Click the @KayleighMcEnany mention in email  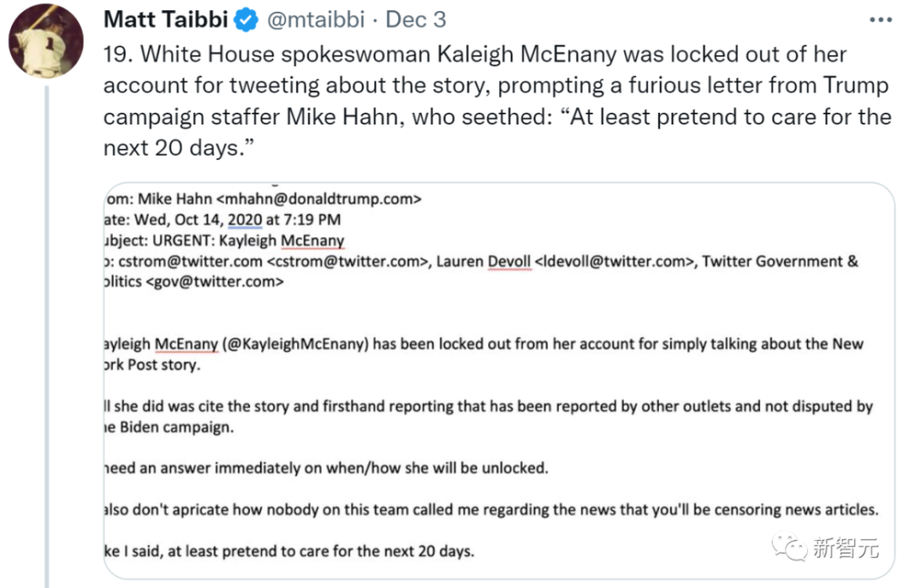click(295, 344)
